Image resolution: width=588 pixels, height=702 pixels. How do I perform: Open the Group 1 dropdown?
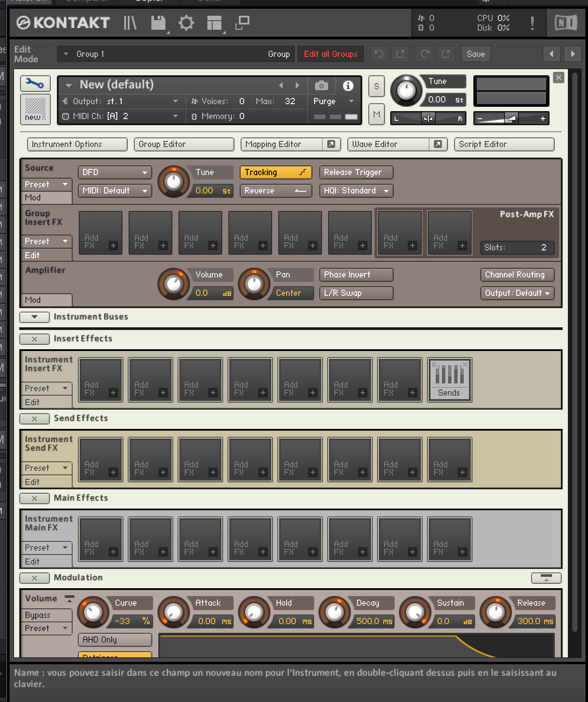click(176, 54)
